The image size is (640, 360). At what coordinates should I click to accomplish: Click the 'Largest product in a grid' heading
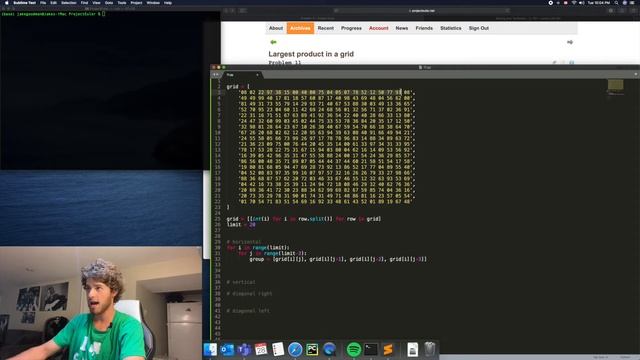311,54
